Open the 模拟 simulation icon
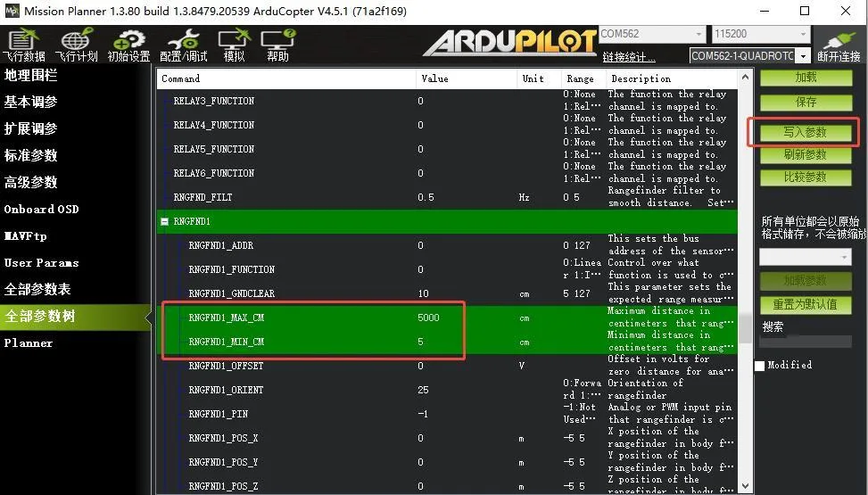 (234, 45)
